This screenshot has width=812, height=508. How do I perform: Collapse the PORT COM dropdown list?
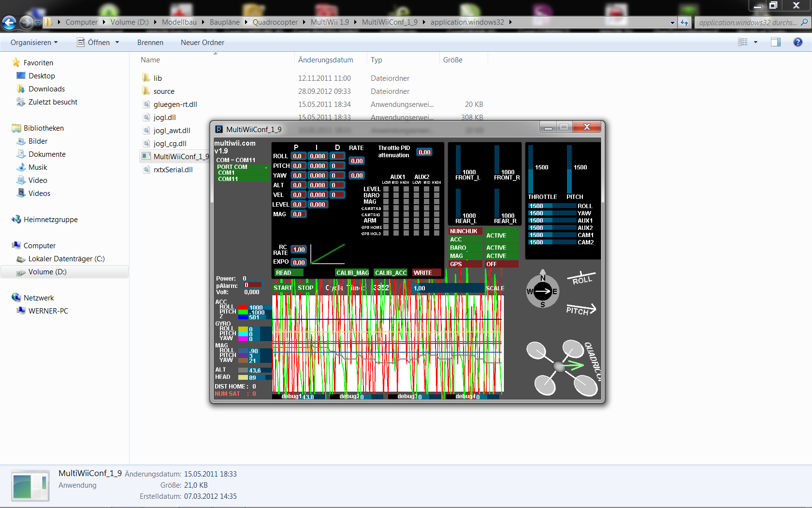242,167
